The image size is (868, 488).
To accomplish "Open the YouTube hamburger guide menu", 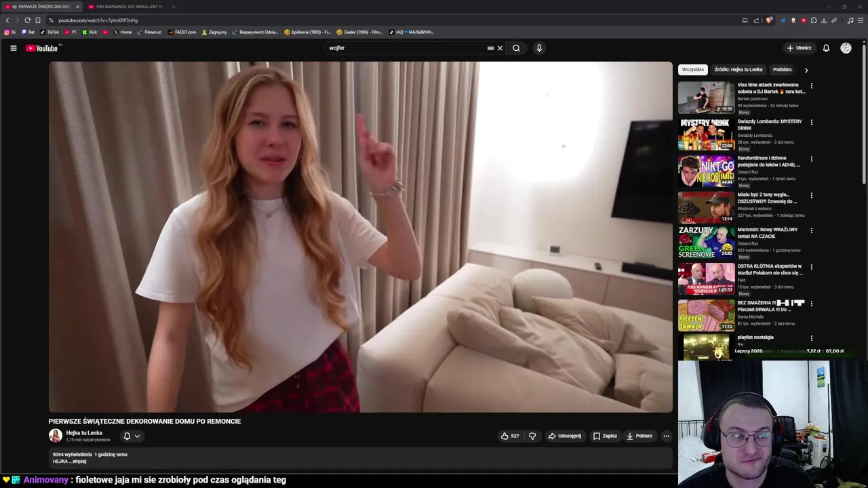I will tap(13, 48).
